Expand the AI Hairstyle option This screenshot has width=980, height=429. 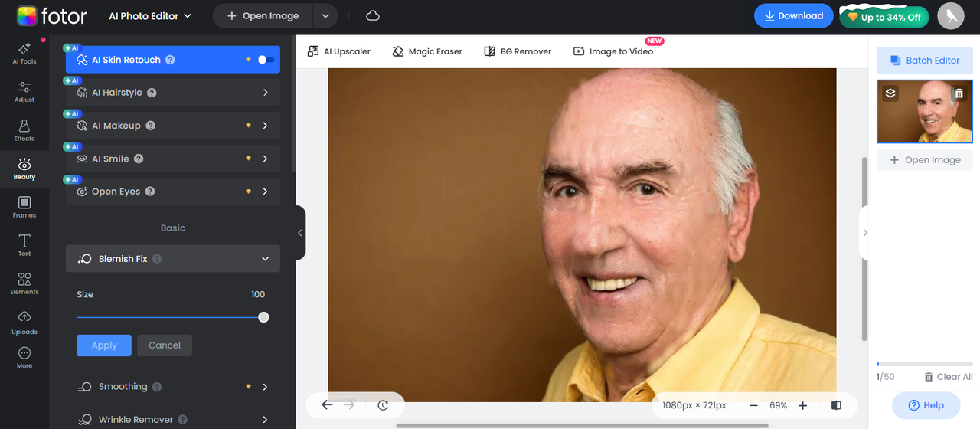point(266,93)
